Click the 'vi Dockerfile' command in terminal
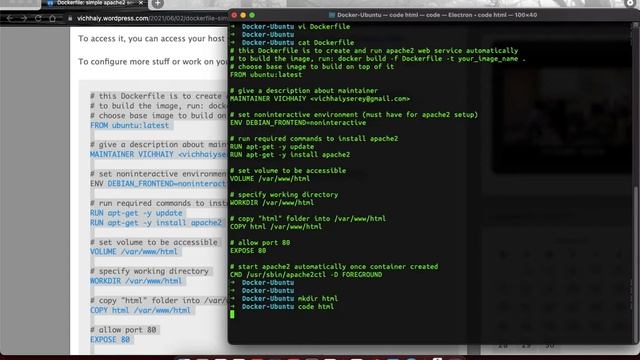The width and height of the screenshot is (640, 360). [324, 27]
